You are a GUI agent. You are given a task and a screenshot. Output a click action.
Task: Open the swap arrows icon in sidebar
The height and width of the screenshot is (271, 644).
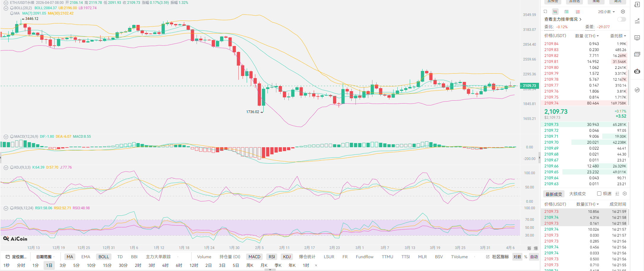pyautogui.click(x=637, y=90)
